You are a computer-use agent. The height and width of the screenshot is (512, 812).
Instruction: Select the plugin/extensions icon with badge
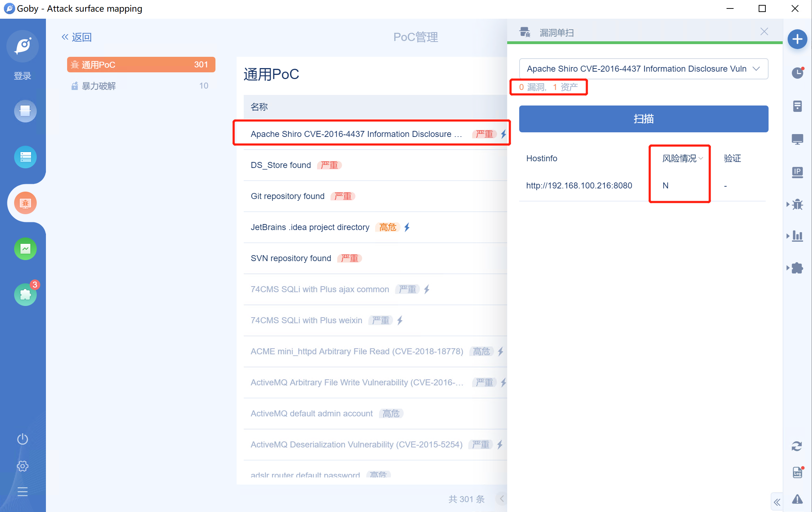point(25,293)
